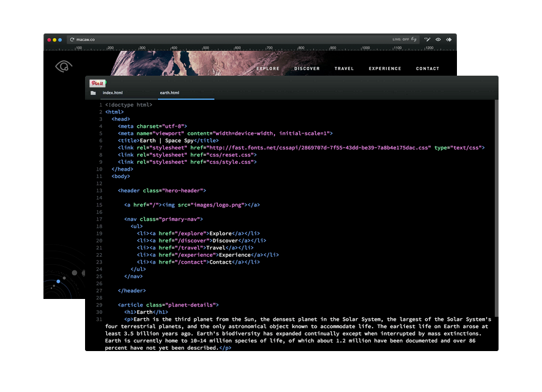Click the eye-and-pencil inspect icon in top bar
Viewport: 542px width, 392px height.
point(428,39)
